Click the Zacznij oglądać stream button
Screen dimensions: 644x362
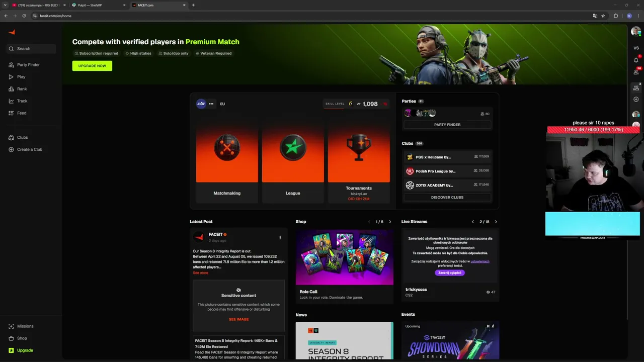click(x=450, y=273)
